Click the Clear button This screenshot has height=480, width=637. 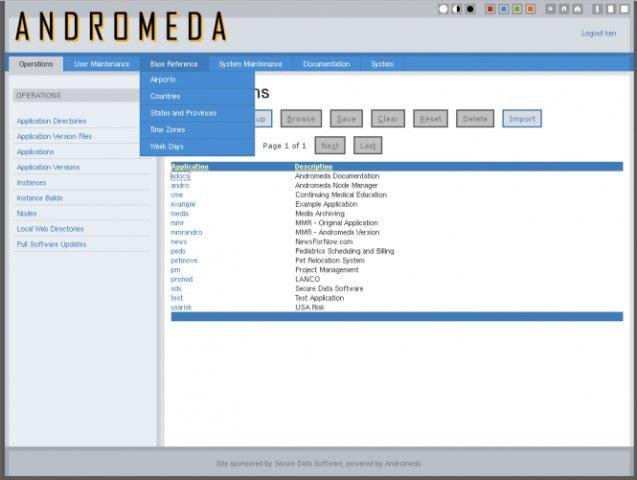(388, 119)
